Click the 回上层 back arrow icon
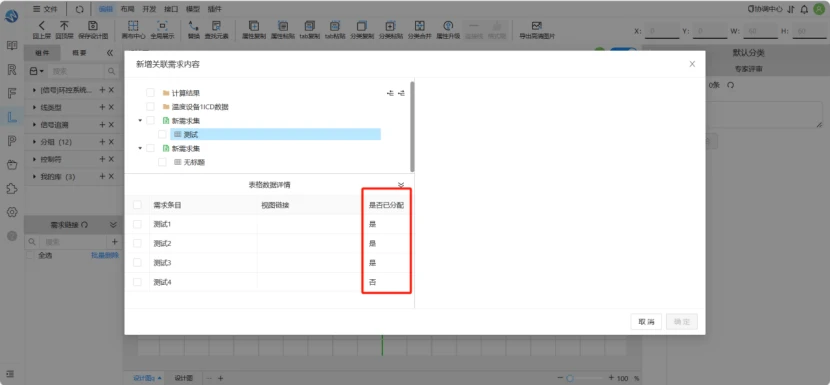Viewport: 831px width, 385px height. (x=41, y=25)
